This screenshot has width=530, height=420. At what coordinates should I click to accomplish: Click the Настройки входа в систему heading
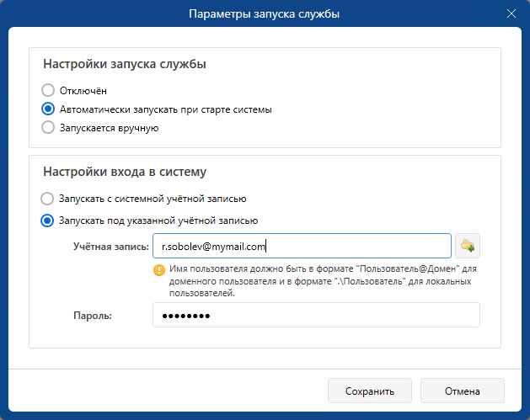pyautogui.click(x=125, y=172)
